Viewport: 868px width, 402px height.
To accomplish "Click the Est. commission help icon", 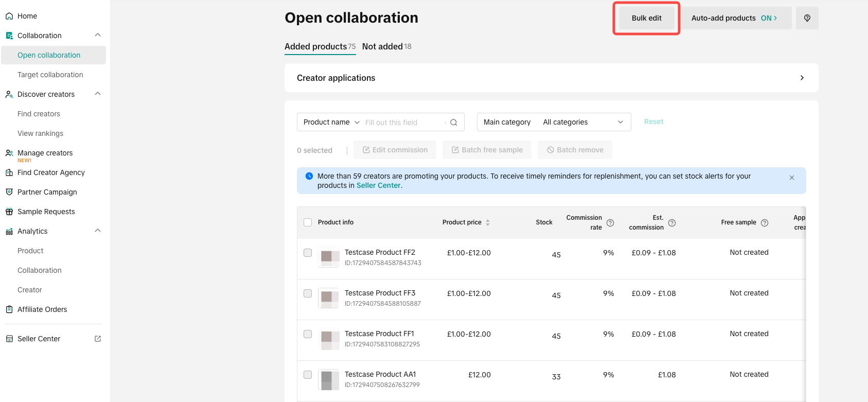I will coord(671,223).
